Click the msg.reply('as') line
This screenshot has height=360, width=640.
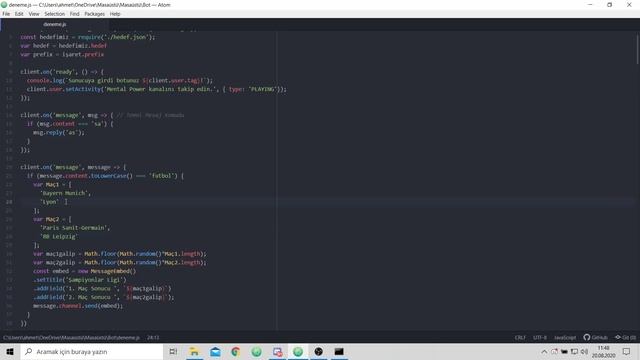pos(59,133)
